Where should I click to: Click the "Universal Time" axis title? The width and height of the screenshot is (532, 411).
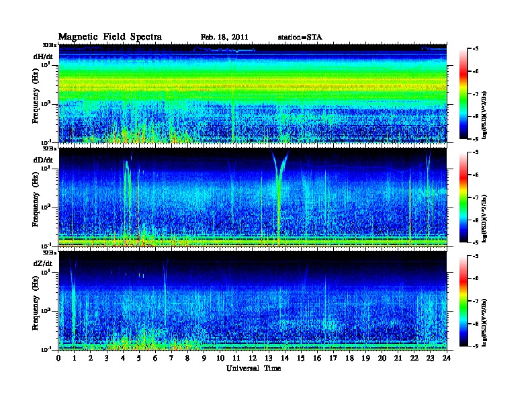coord(253,368)
